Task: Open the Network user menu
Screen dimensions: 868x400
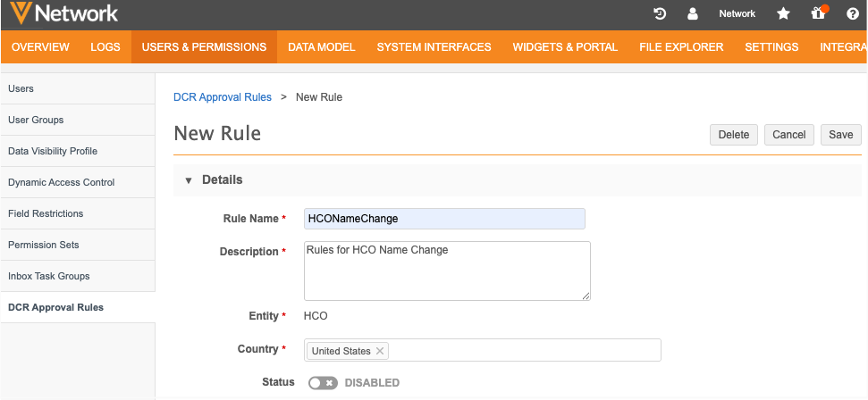Action: [x=737, y=13]
